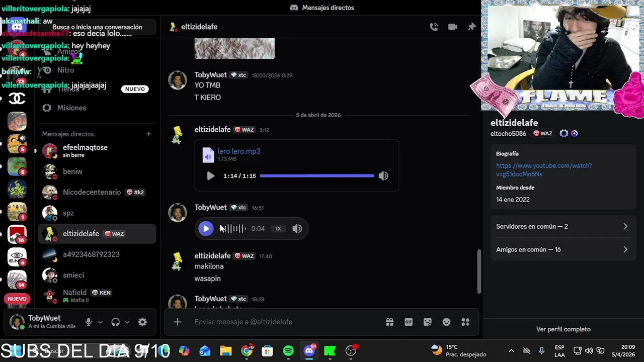Screen dimensions: 644x362
Task: Open the emoji picker
Action: click(x=446, y=322)
